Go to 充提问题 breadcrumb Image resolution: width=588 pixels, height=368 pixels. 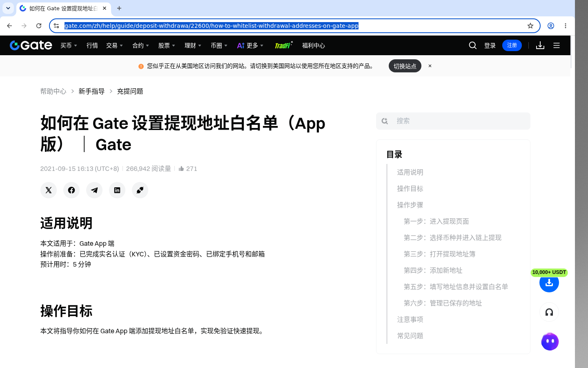[130, 91]
